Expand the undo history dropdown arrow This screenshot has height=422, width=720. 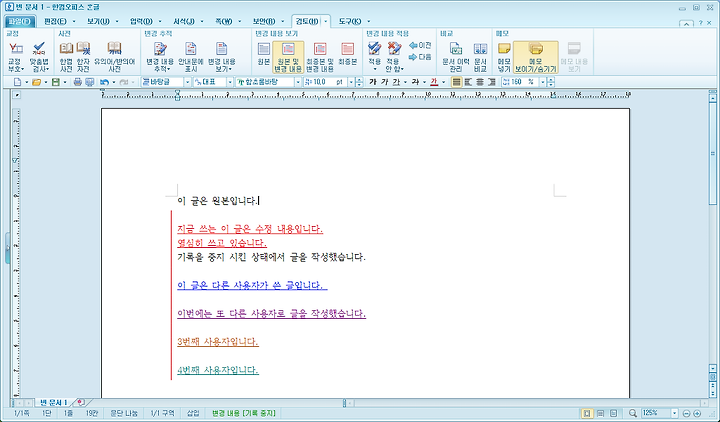pyautogui.click(x=114, y=82)
